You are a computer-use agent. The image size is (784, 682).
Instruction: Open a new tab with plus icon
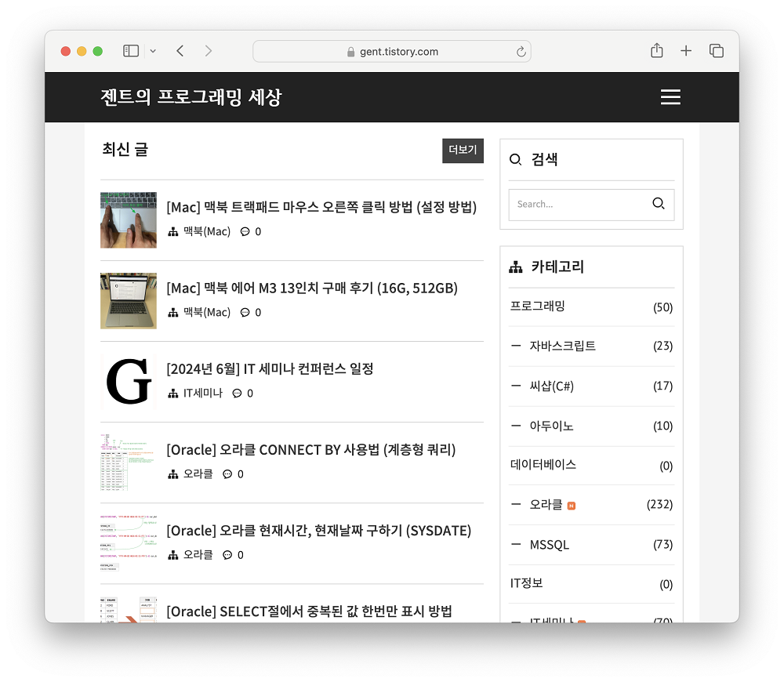[686, 50]
